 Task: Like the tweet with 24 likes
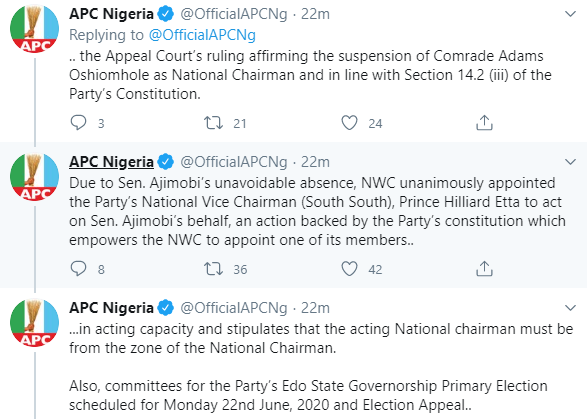349,123
